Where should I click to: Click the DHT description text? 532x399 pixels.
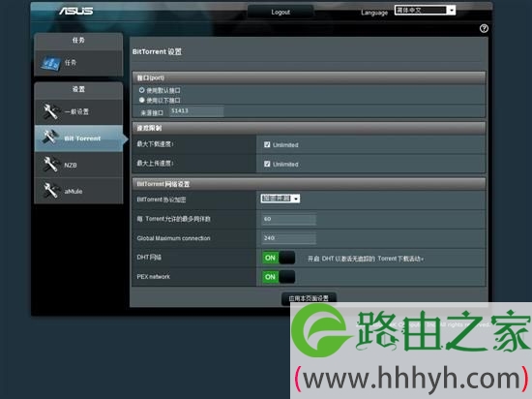pyautogui.click(x=366, y=259)
